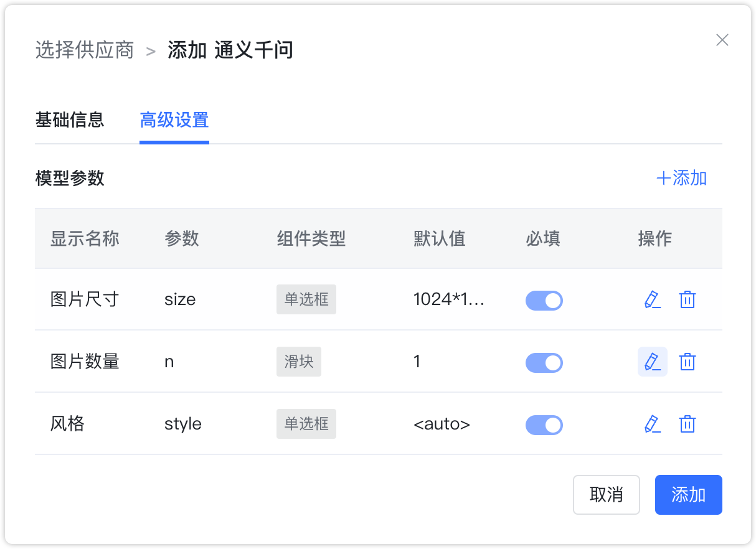The height and width of the screenshot is (549, 756).
Task: Click the 单选框 tag in size row
Action: coord(306,299)
